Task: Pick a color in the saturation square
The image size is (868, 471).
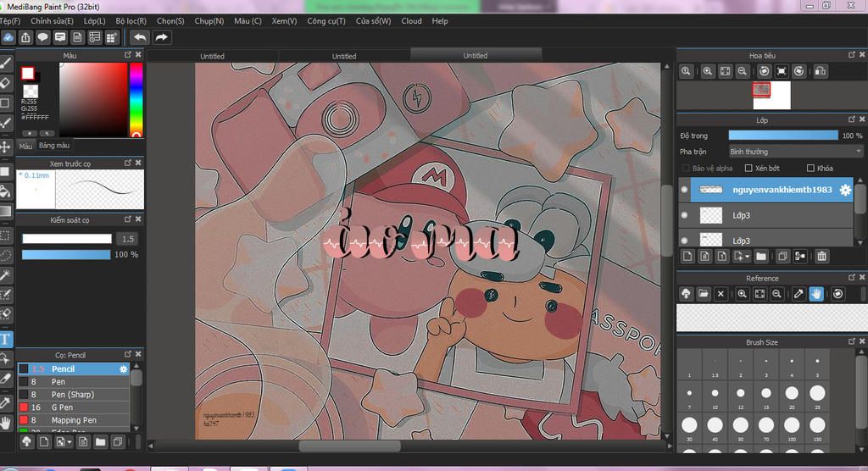Action: click(x=93, y=100)
